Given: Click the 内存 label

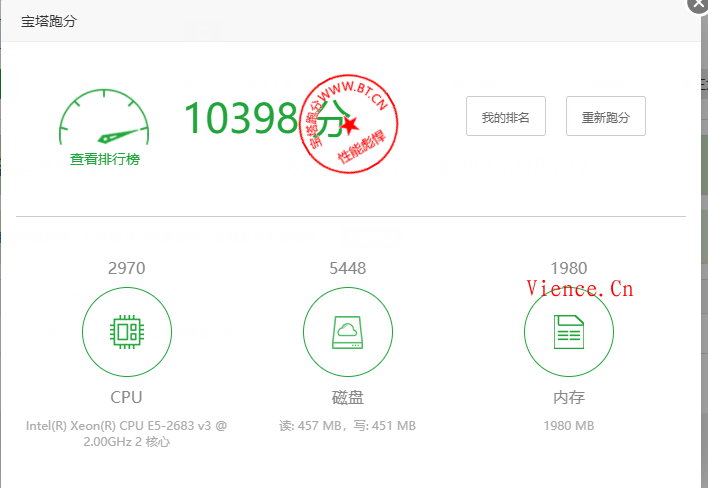Looking at the screenshot, I should click(x=568, y=397).
